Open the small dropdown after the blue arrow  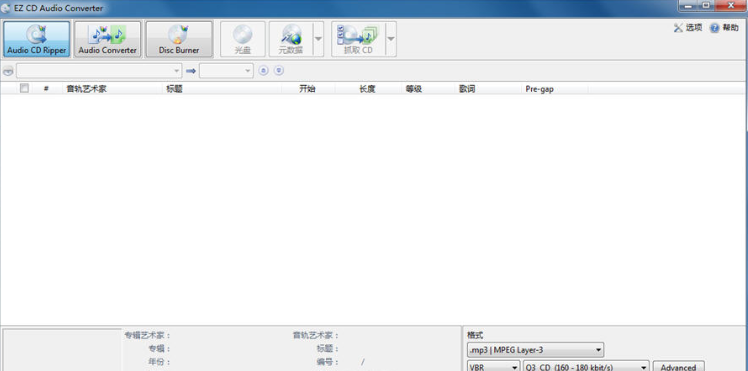coord(226,71)
